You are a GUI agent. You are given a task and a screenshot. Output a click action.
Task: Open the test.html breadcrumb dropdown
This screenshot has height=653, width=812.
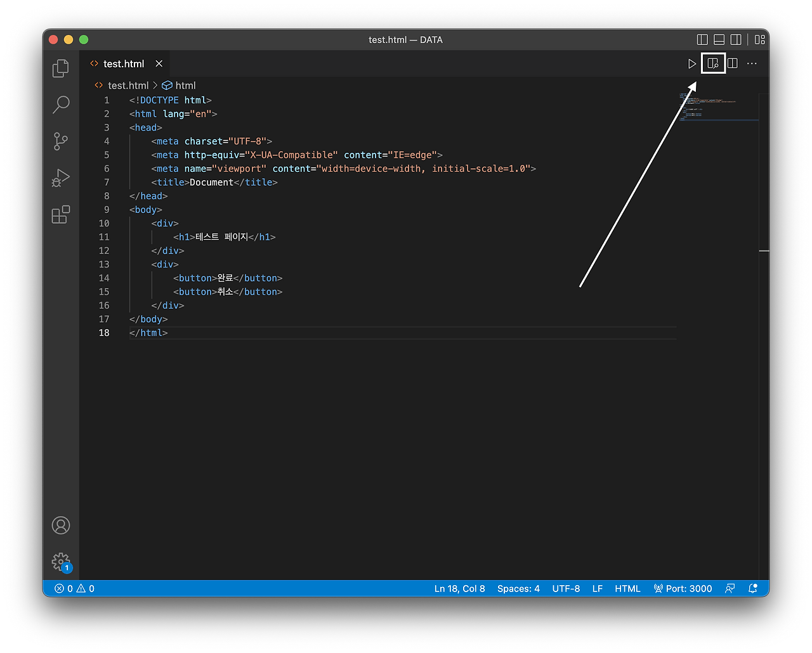click(x=128, y=85)
